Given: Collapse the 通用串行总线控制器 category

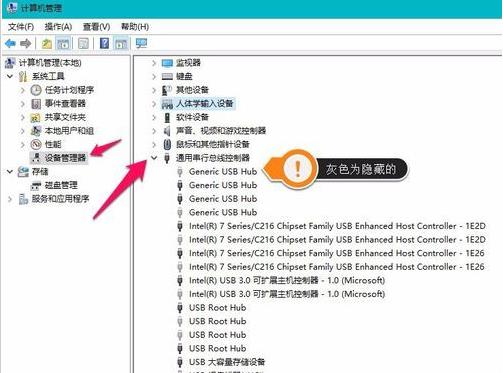Looking at the screenshot, I should (154, 158).
